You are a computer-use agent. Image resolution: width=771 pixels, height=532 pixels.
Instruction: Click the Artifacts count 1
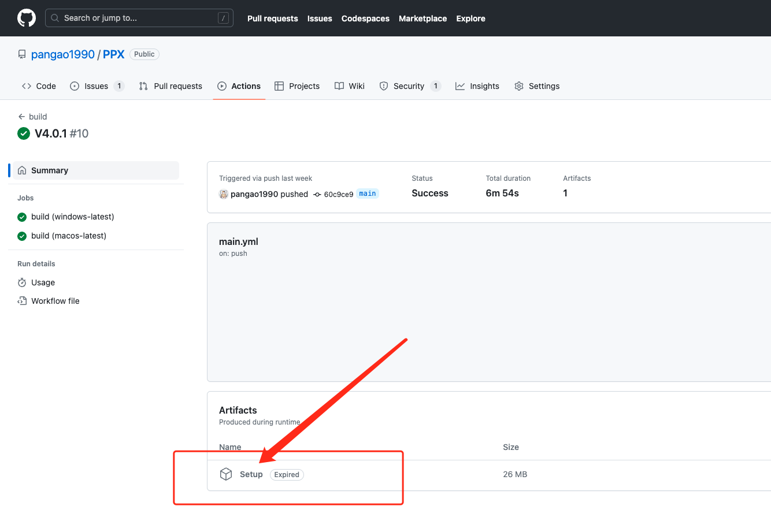coord(565,193)
